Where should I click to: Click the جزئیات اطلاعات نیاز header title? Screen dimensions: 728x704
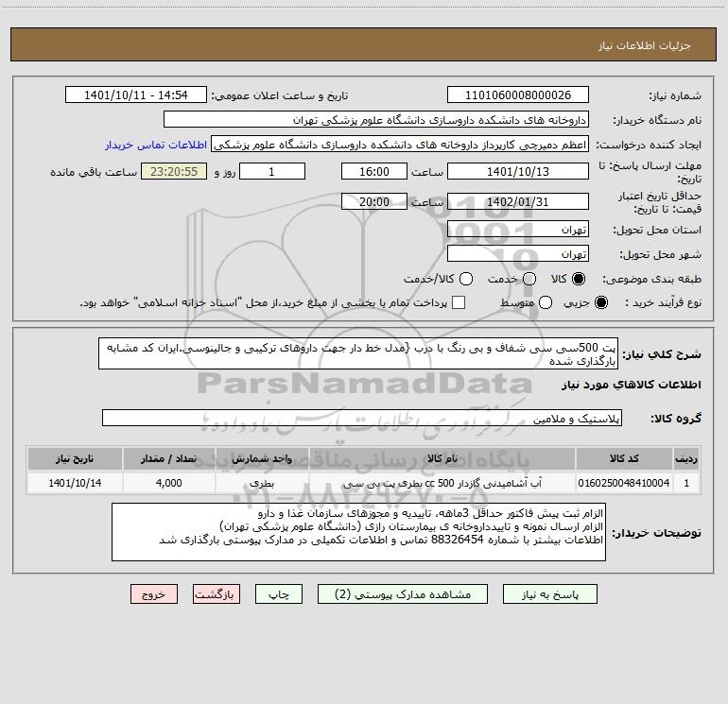645,45
